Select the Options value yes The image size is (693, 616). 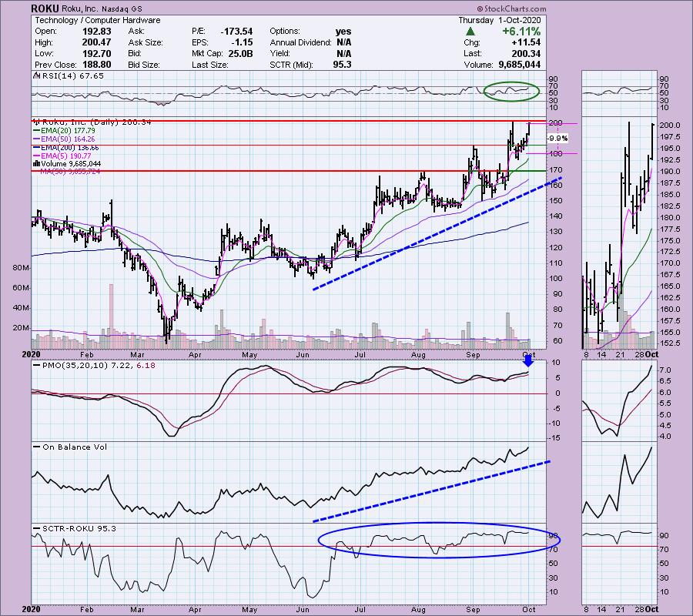(343, 32)
